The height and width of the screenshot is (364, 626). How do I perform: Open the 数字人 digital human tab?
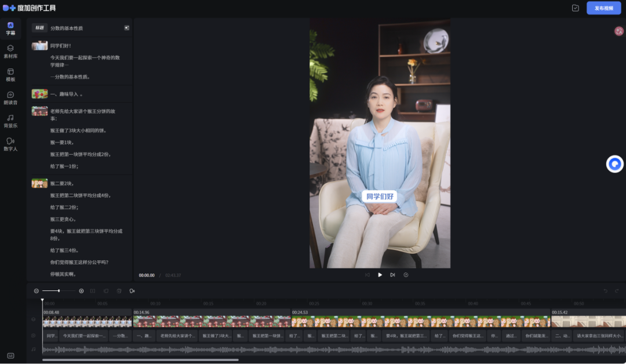tap(10, 144)
